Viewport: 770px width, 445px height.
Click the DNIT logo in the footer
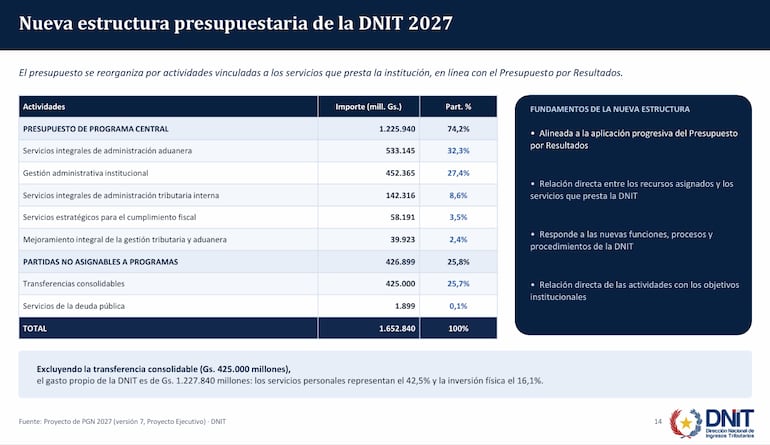pyautogui.click(x=712, y=423)
